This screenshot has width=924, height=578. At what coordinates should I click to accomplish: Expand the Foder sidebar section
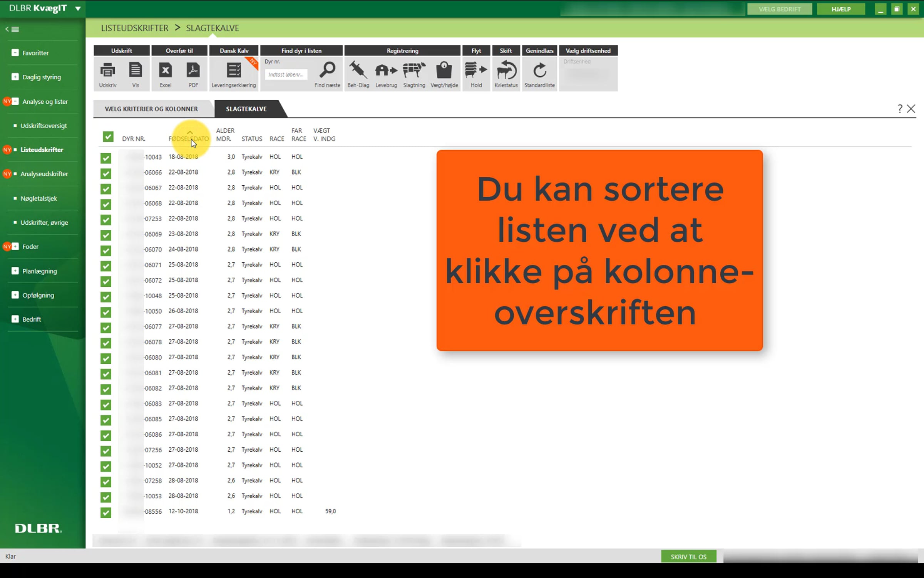pyautogui.click(x=15, y=246)
